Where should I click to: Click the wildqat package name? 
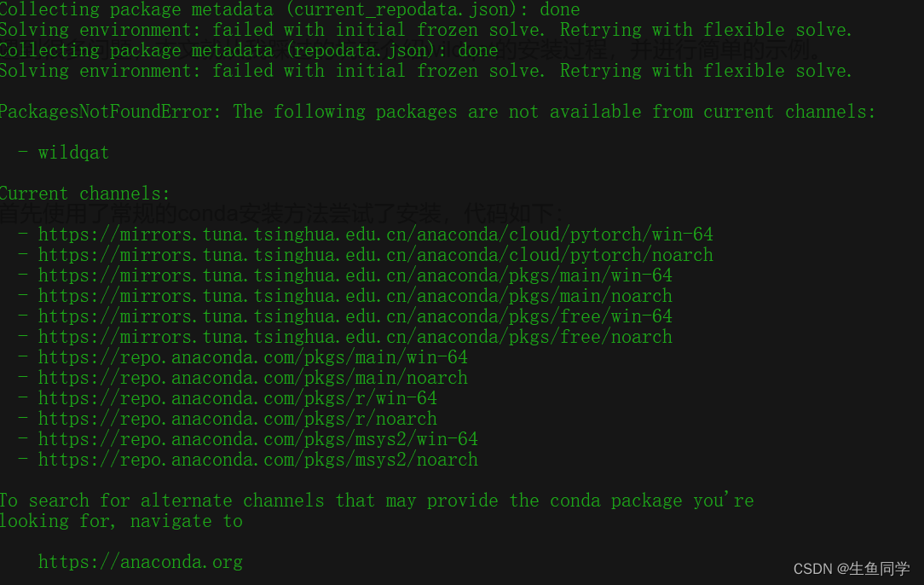coord(73,153)
